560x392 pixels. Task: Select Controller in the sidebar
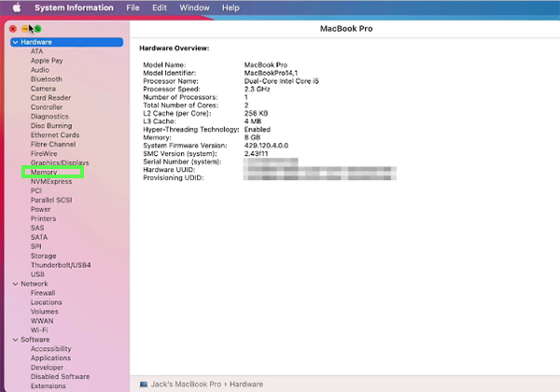pos(47,107)
